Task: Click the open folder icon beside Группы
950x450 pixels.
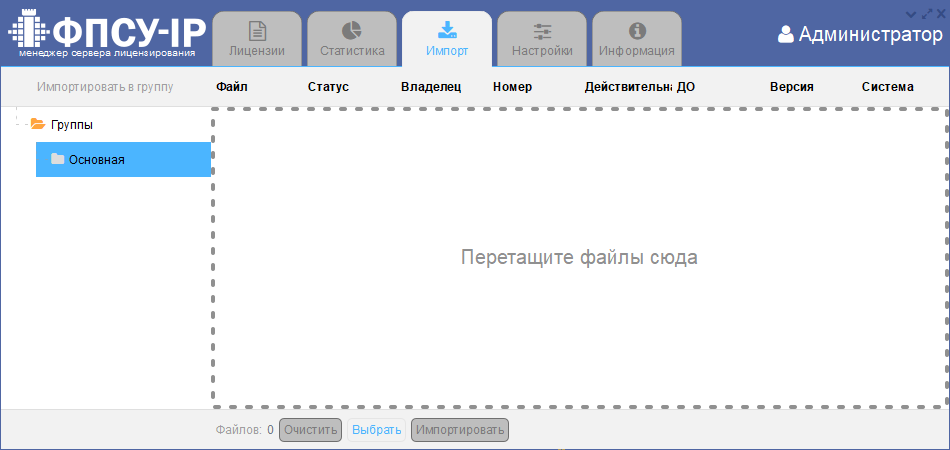Action: [x=38, y=125]
